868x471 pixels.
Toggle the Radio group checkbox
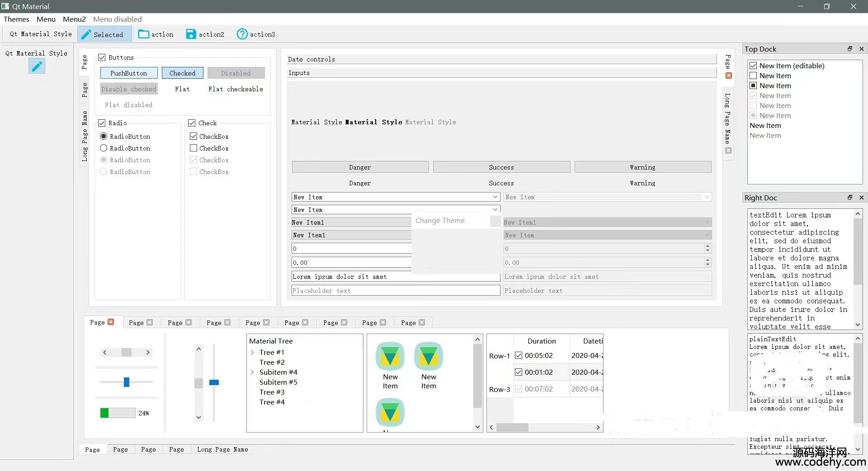102,123
